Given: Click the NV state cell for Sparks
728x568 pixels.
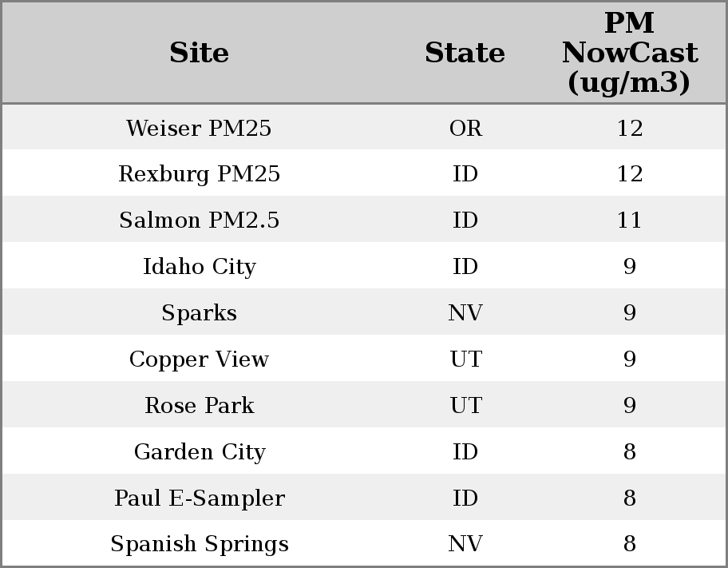Looking at the screenshot, I should pos(465,312).
